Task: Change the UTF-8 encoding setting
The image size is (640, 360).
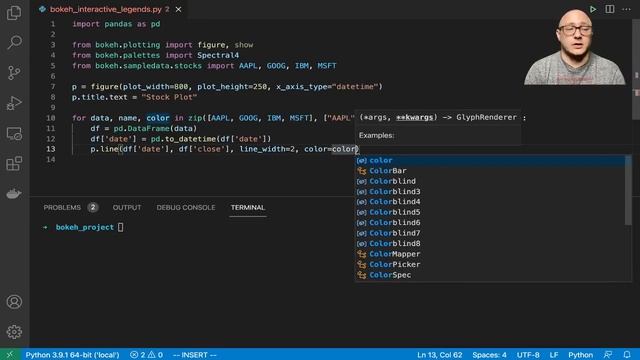Action: point(528,355)
